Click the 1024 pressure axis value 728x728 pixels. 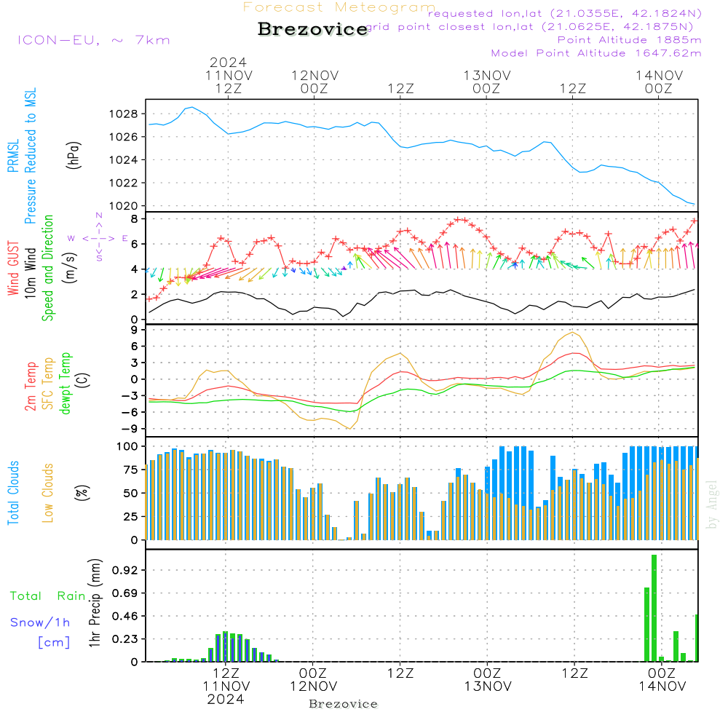[x=123, y=159]
